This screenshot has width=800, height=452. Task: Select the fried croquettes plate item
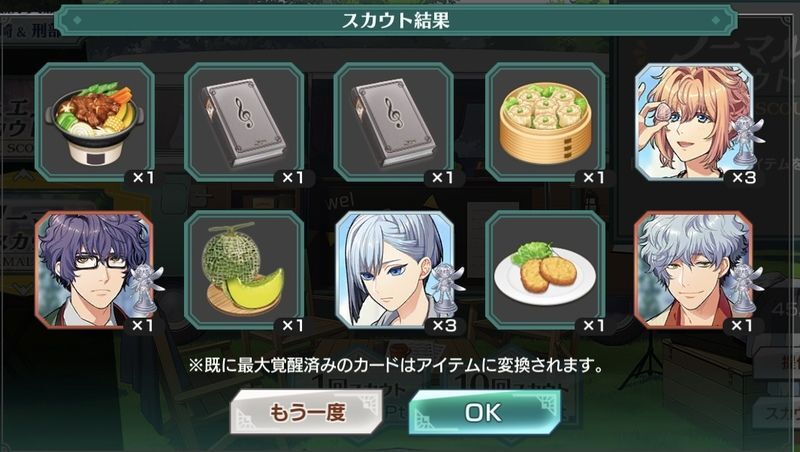tap(545, 270)
